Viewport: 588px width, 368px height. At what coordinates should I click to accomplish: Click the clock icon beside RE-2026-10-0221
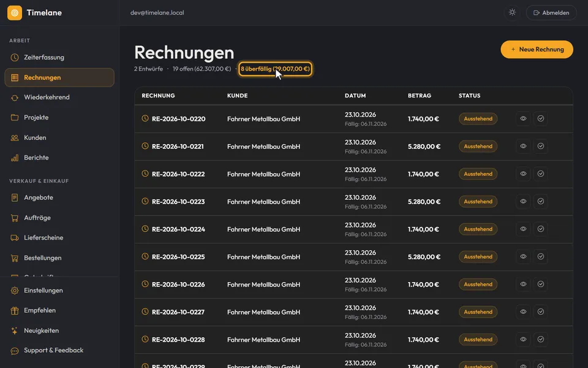(x=145, y=146)
